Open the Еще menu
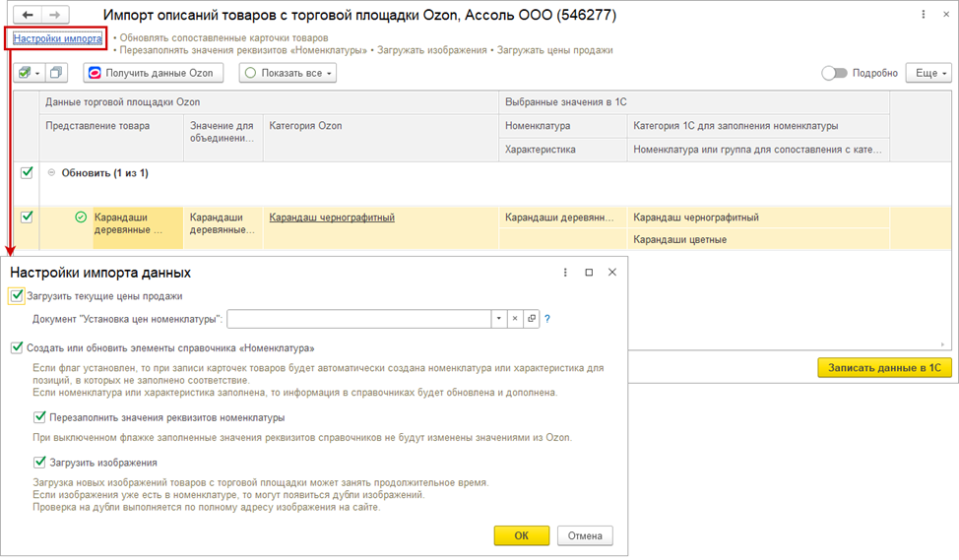 click(x=930, y=73)
